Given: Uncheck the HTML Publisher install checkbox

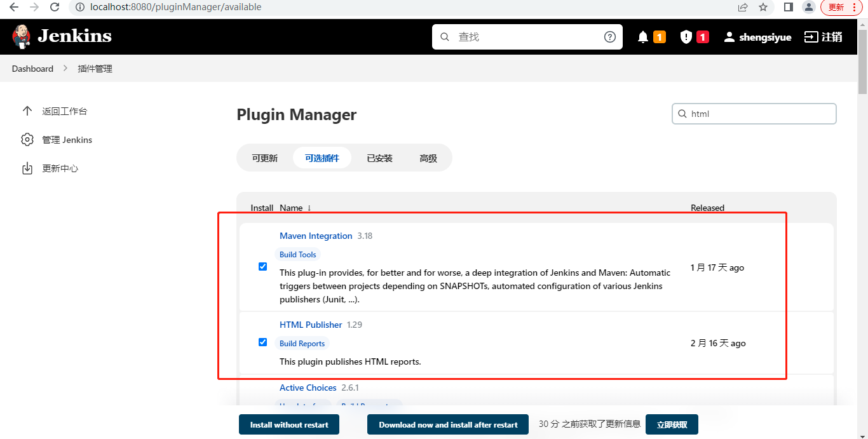Looking at the screenshot, I should click(262, 342).
